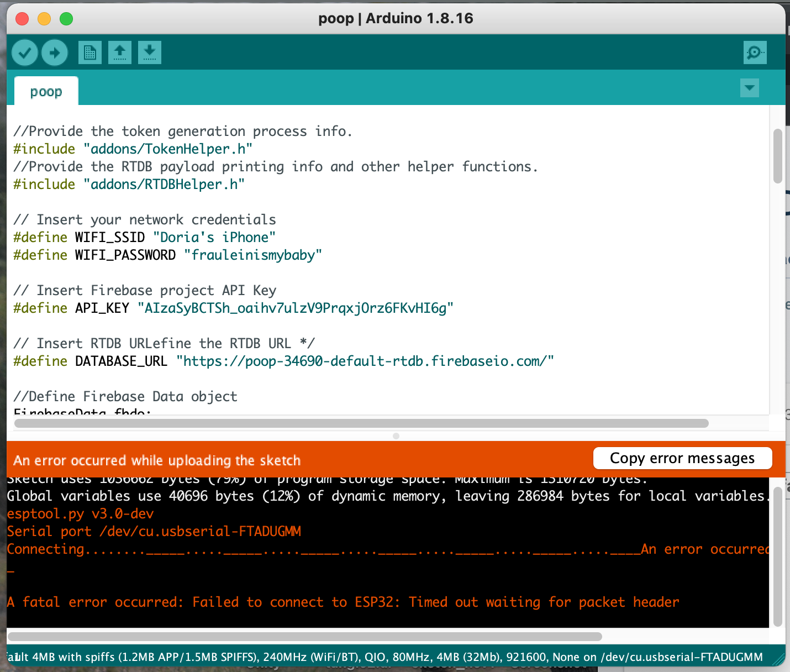The height and width of the screenshot is (672, 790).
Task: Click the 'Provide the RTDB payload printing' comment
Action: [275, 166]
